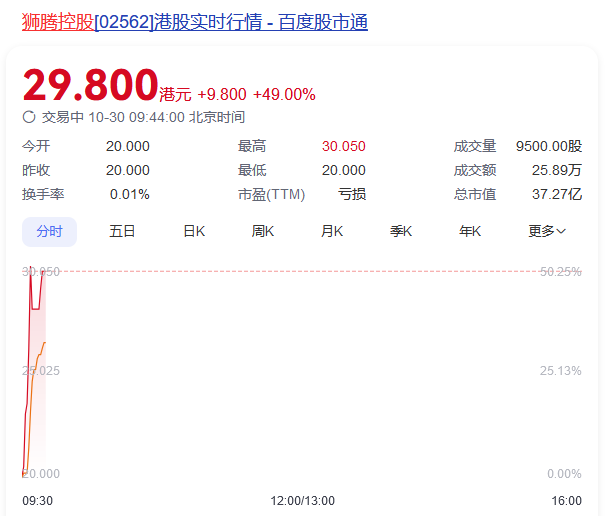Click the +49.00% change percentage
This screenshot has width=605, height=516.
tap(284, 95)
